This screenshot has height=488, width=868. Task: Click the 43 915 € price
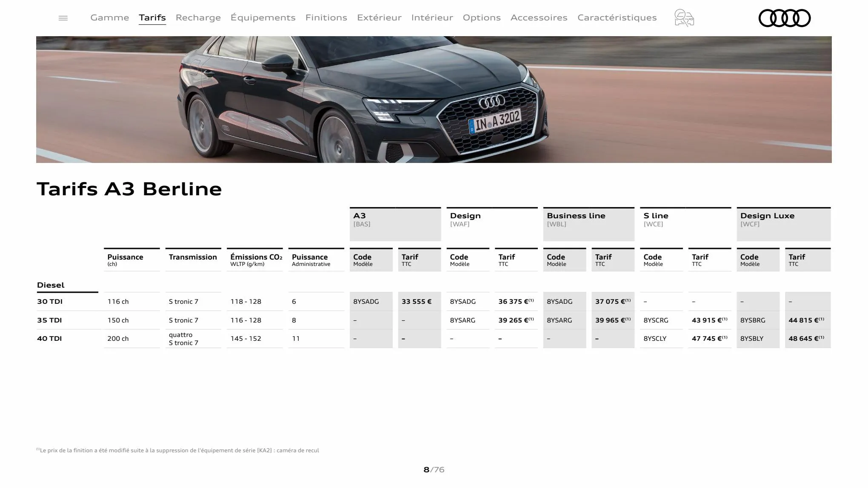pyautogui.click(x=709, y=320)
